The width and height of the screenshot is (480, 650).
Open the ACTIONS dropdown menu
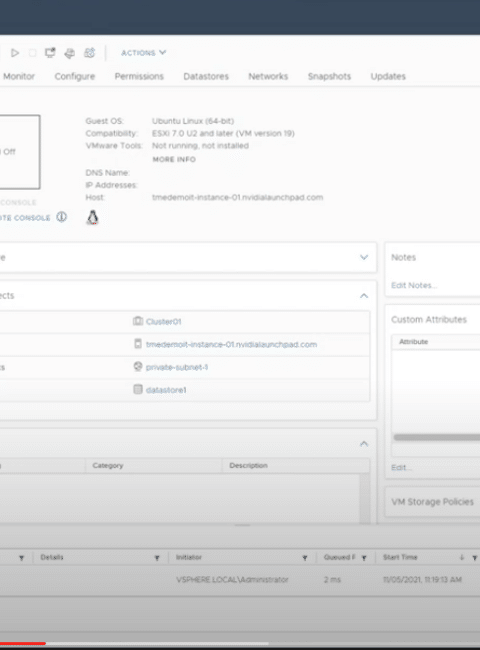[x=143, y=53]
